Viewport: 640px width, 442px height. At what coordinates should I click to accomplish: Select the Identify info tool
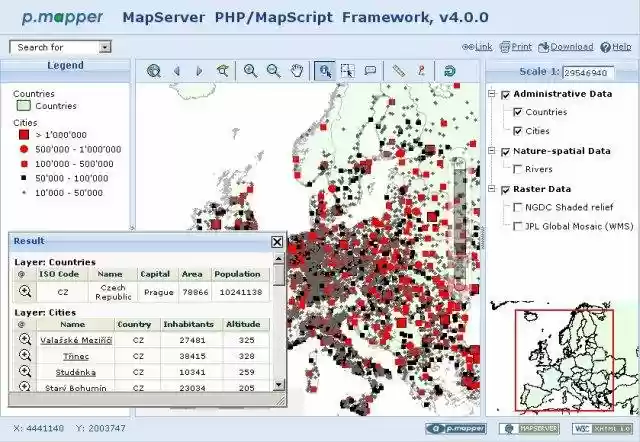(325, 71)
